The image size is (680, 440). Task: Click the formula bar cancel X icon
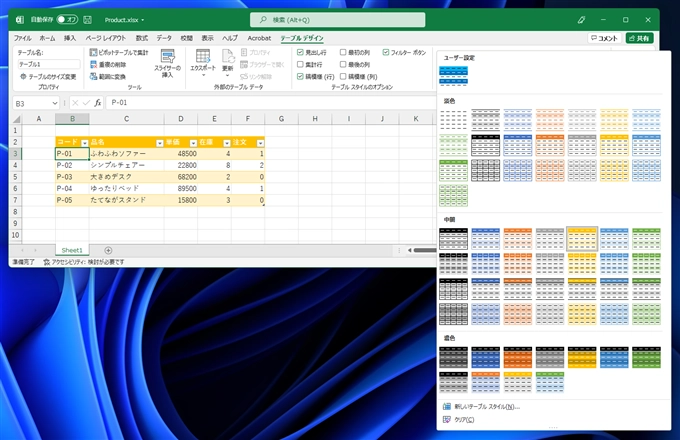tap(75, 103)
